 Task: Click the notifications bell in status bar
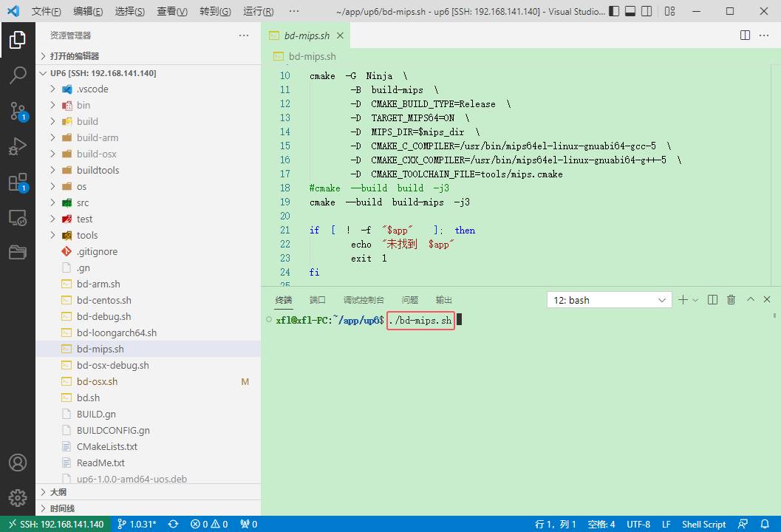point(765,524)
